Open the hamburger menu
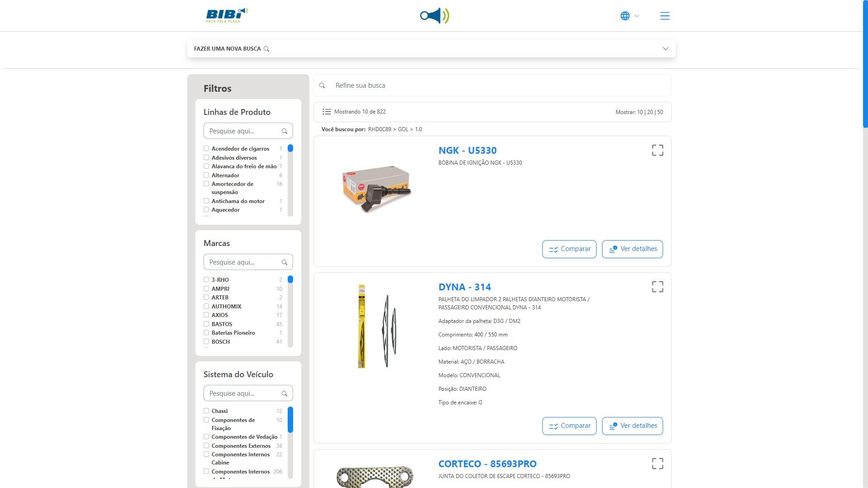The image size is (868, 488). [664, 16]
